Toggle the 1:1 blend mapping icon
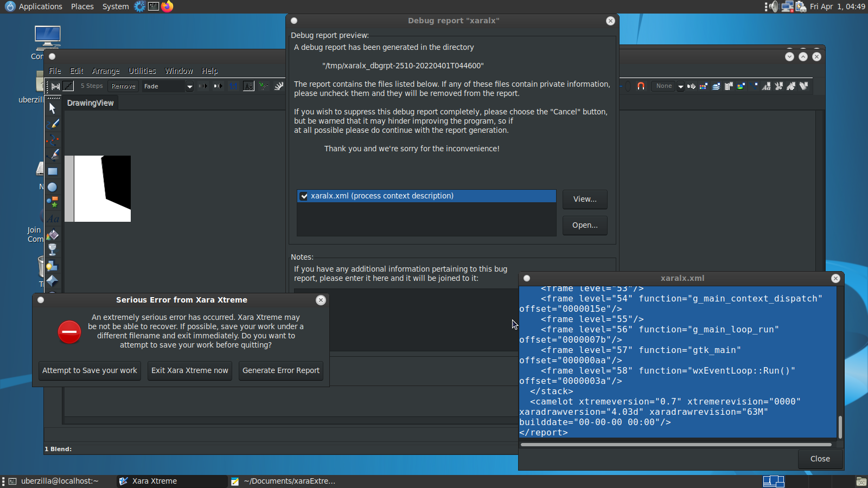 233,86
